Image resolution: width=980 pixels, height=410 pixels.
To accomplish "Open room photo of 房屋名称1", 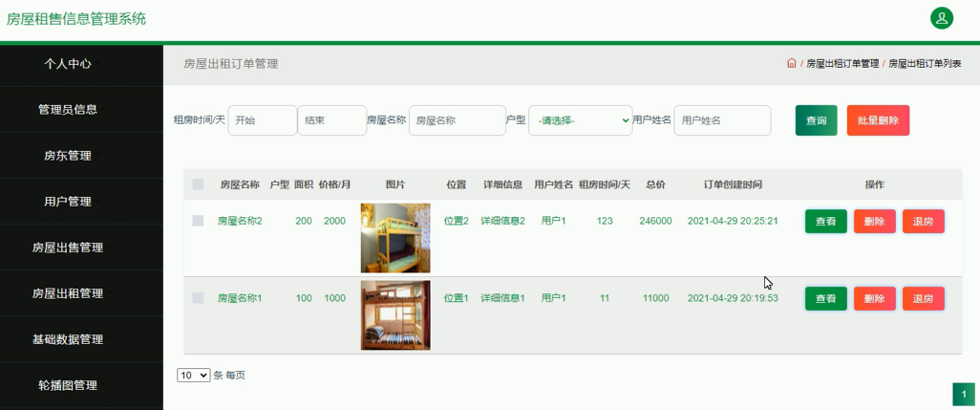I will coord(395,315).
